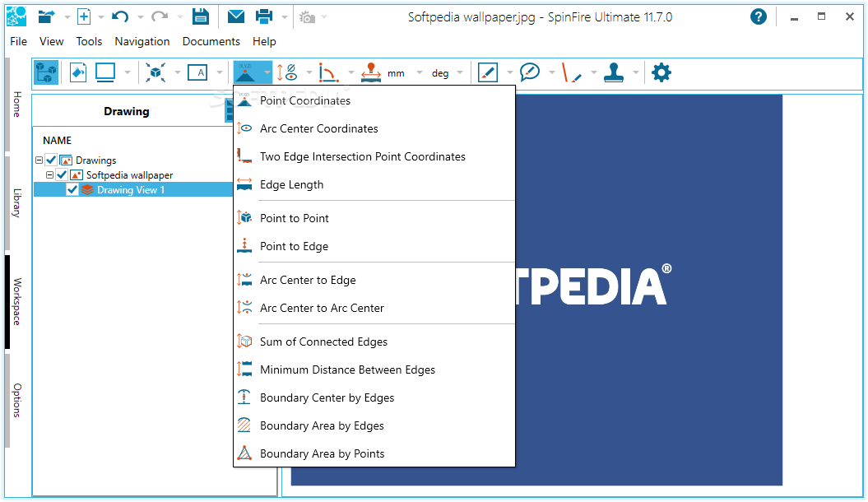Choose Point Coordinates from the menu
Viewport: 868px width, 502px height.
374,100
